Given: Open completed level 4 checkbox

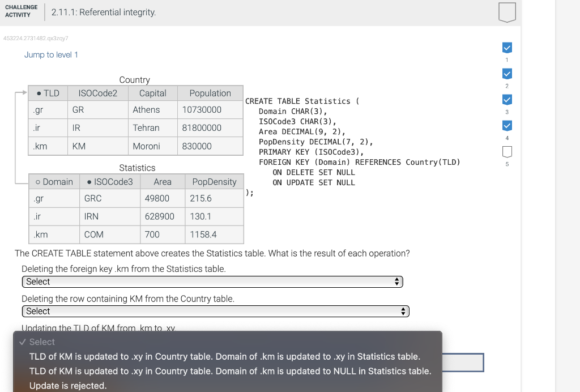Looking at the screenshot, I should tap(507, 126).
